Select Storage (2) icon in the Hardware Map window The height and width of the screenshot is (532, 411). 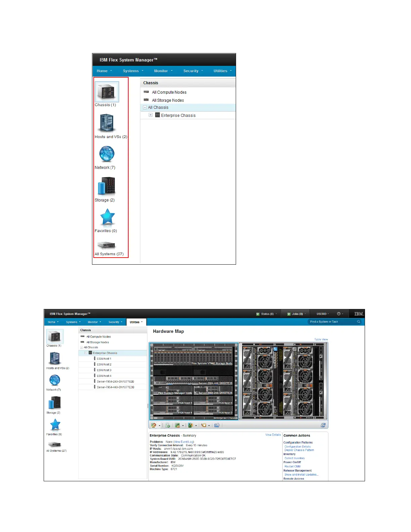[x=55, y=402]
